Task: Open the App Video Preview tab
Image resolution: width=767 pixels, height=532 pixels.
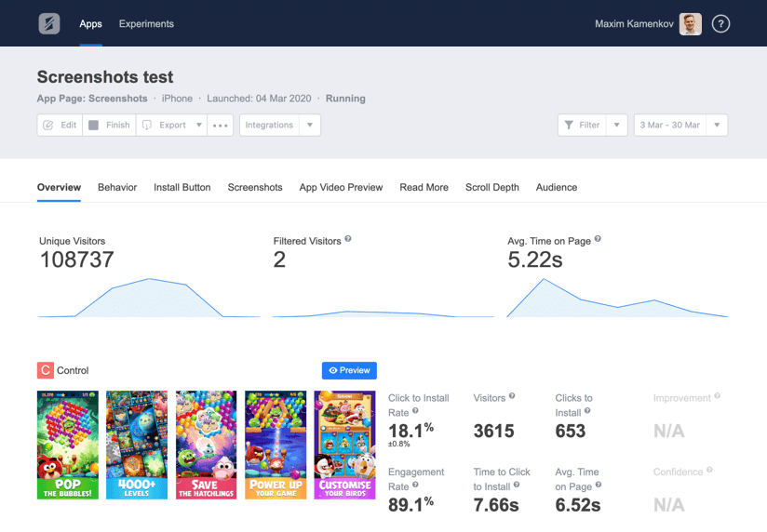Action: pyautogui.click(x=341, y=187)
